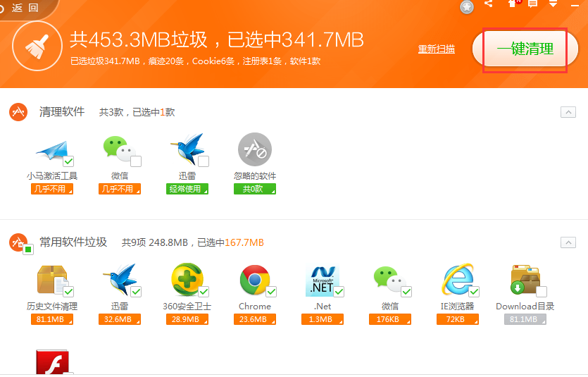
Task: Go back with the 返回 button
Action: tap(25, 8)
